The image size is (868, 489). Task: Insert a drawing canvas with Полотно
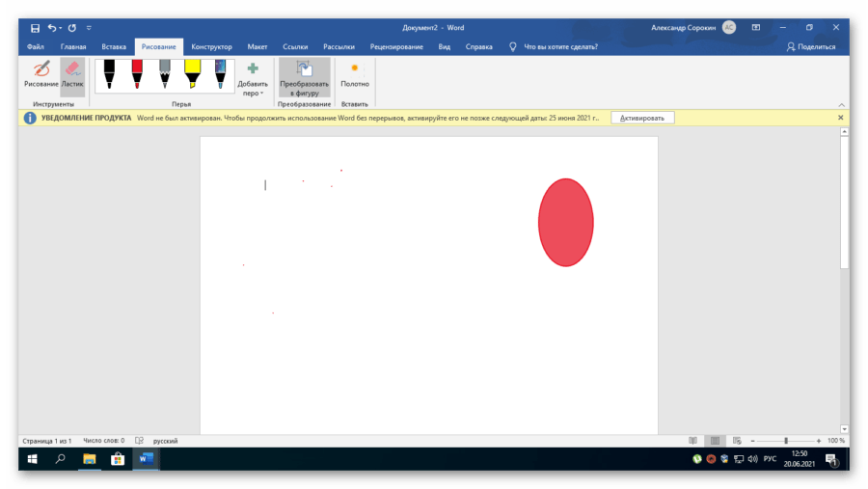[x=355, y=75]
